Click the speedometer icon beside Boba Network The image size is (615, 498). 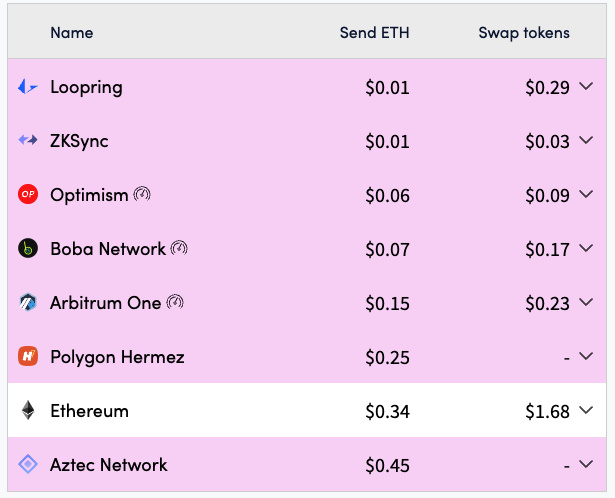point(179,248)
